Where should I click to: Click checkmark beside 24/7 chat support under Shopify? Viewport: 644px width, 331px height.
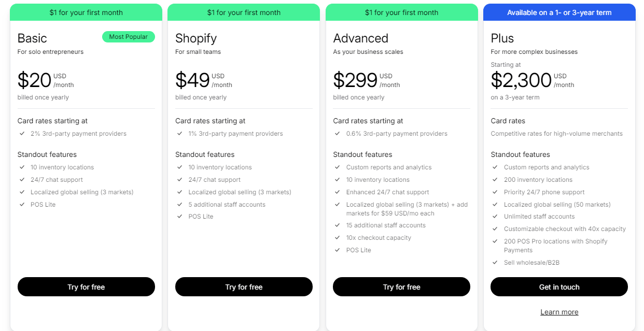tap(180, 180)
